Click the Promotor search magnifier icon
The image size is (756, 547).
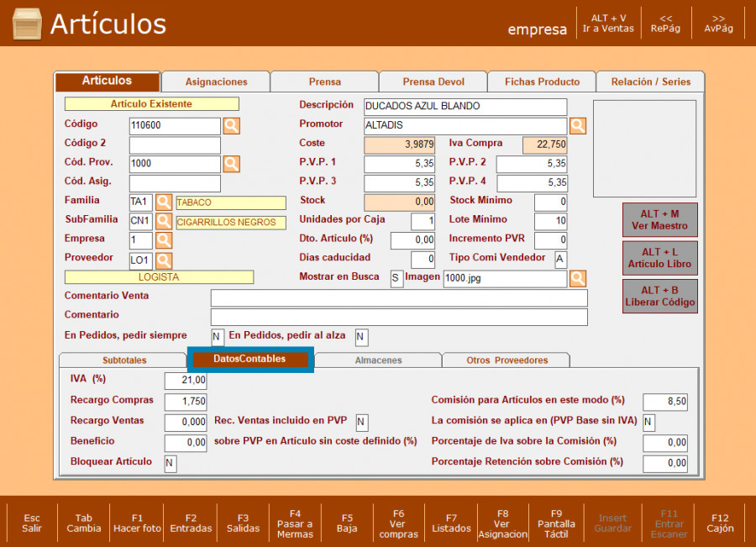tap(578, 126)
